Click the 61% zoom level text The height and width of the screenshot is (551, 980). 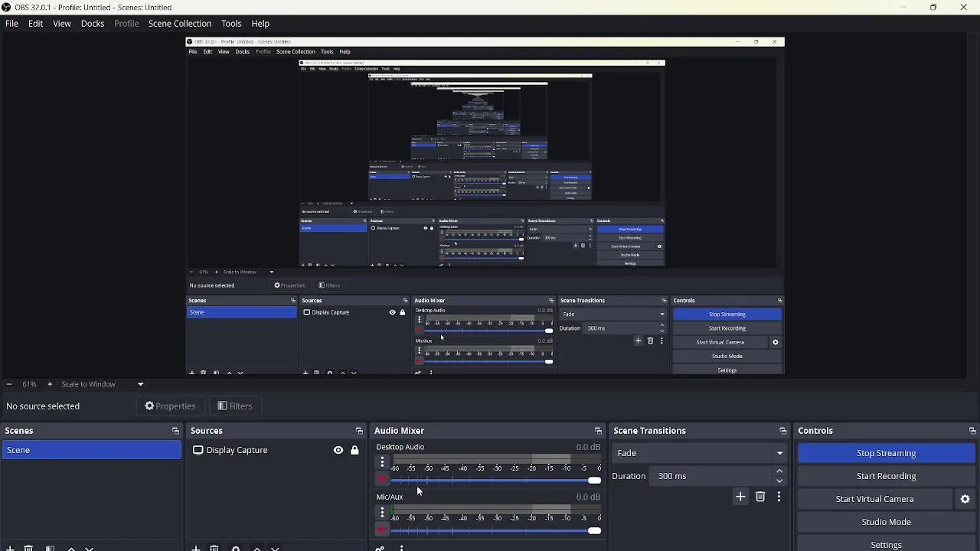click(x=29, y=384)
